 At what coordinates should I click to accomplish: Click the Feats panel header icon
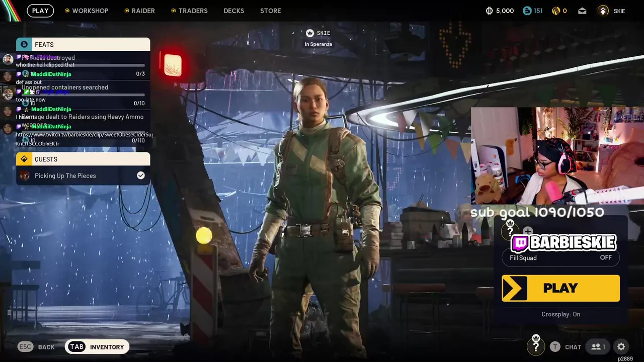(24, 44)
